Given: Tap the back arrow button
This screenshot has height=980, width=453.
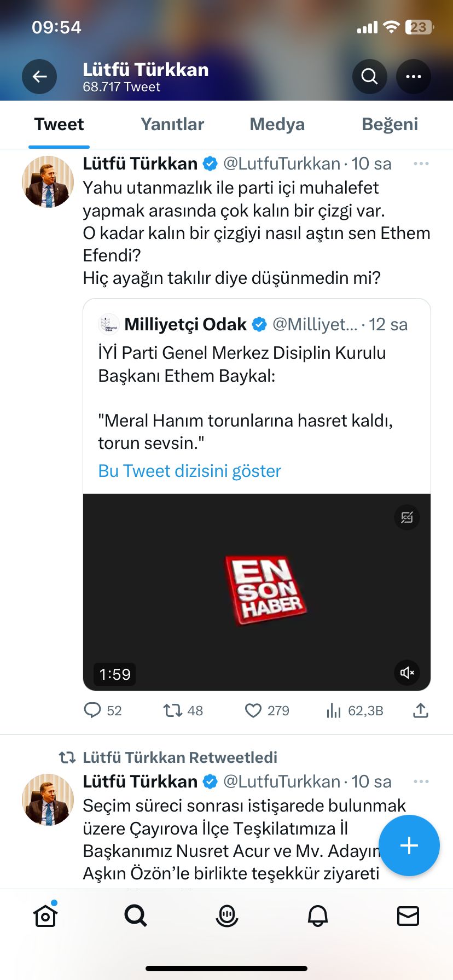Looking at the screenshot, I should pos(39,77).
